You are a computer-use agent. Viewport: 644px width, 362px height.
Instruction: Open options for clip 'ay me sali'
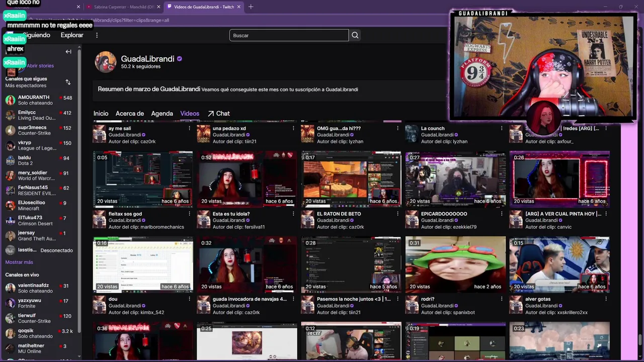(189, 129)
